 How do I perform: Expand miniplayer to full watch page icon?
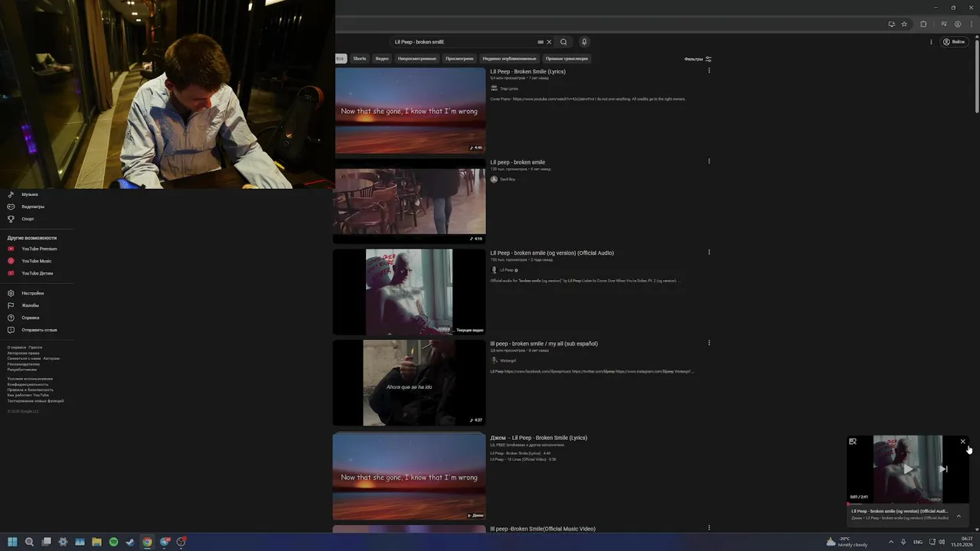(853, 442)
